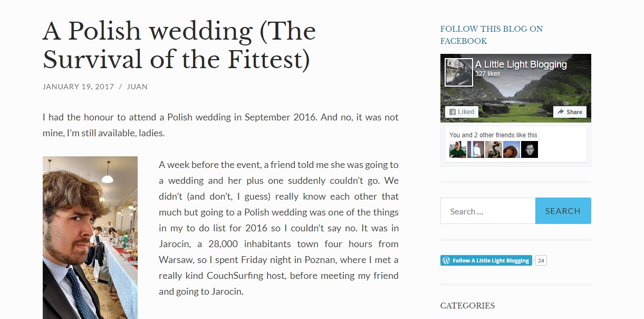Focus the Search input field
This screenshot has width=644, height=319.
click(488, 211)
